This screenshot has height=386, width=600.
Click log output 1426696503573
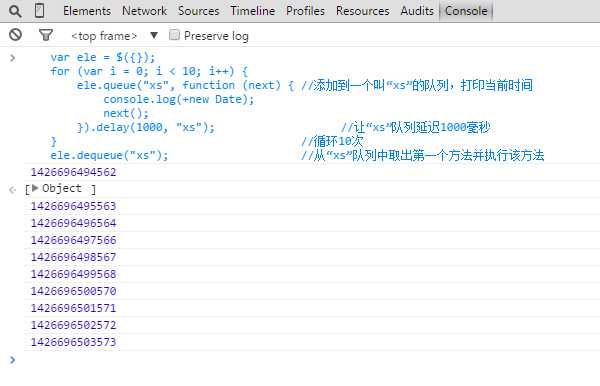click(x=73, y=342)
